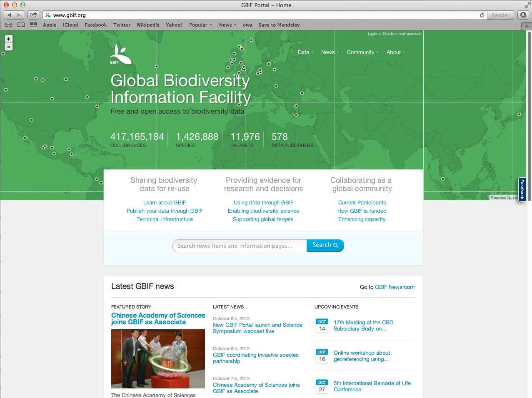Click the search news items input field
This screenshot has width=532, height=398.
[240, 246]
